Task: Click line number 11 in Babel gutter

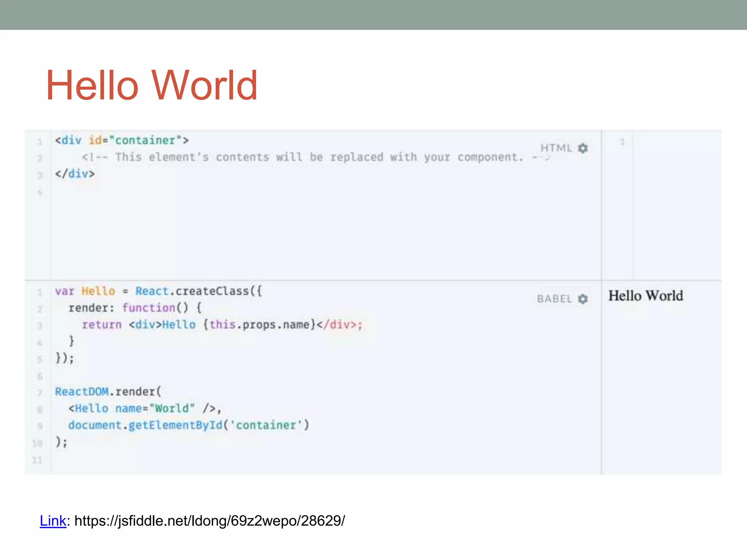Action: [37, 460]
